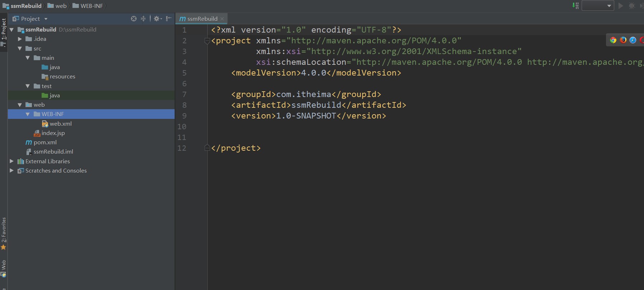This screenshot has width=644, height=290.
Task: Select the main folder label in tree
Action: (x=48, y=58)
